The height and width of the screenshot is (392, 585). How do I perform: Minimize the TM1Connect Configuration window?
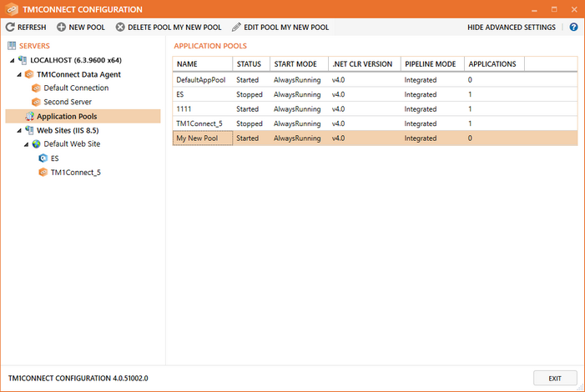coord(534,9)
